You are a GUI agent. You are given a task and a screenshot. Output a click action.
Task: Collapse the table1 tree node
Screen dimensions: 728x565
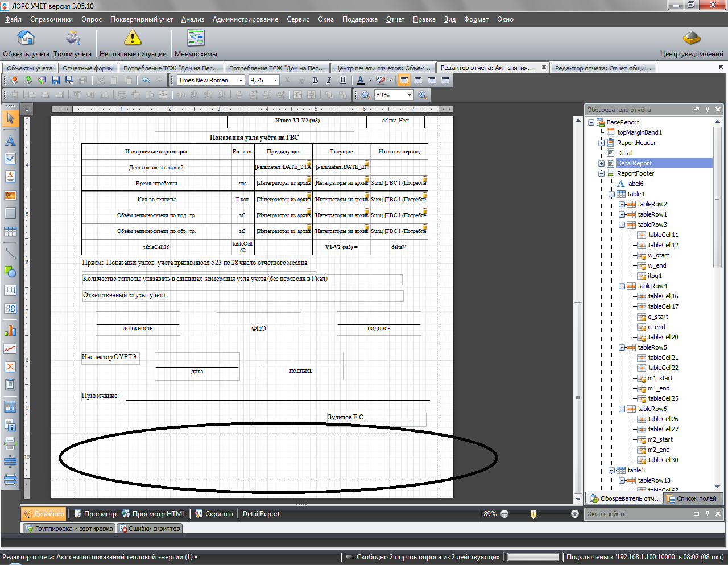611,194
